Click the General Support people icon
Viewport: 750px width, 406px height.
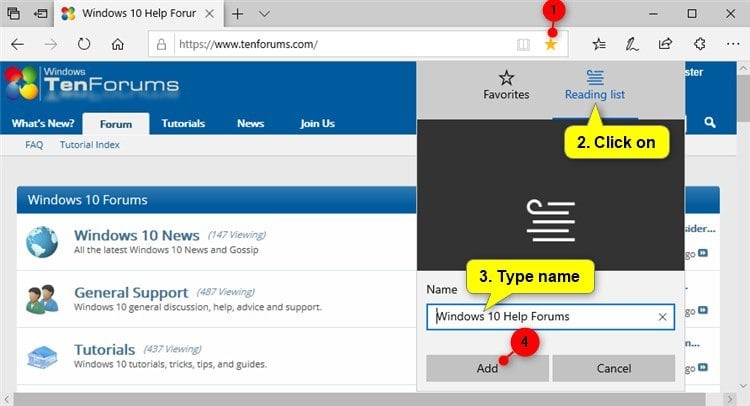(x=42, y=299)
